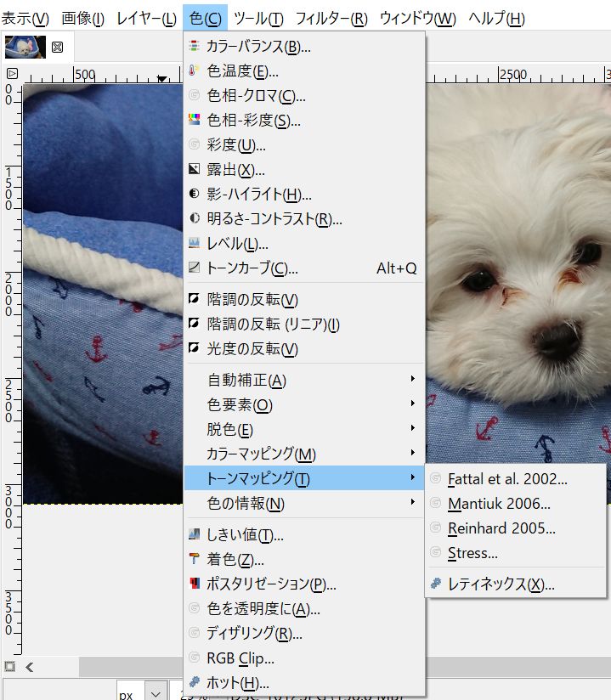Expand the カラーマッピング(M) submenu
The height and width of the screenshot is (700, 611).
(303, 454)
